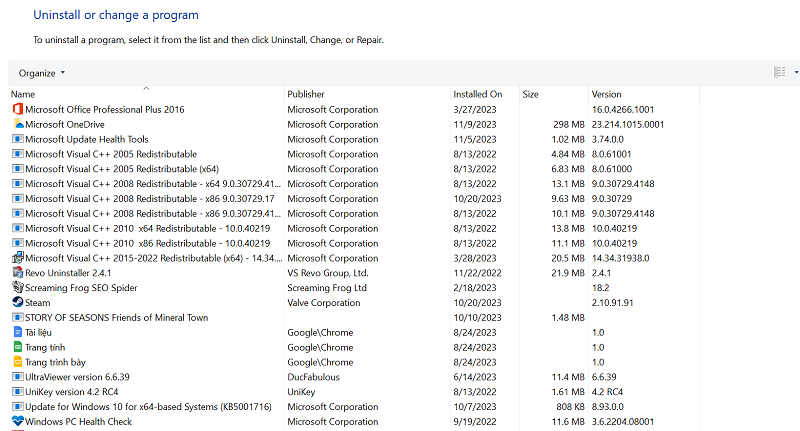Sort list by Installed On column
Image resolution: width=800 pixels, height=431 pixels.
click(477, 94)
